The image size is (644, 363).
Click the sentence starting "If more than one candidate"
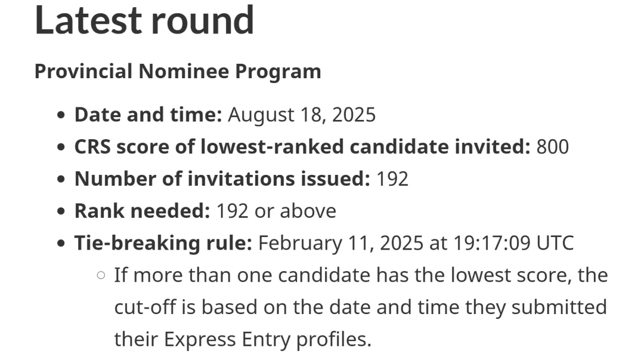click(x=361, y=307)
